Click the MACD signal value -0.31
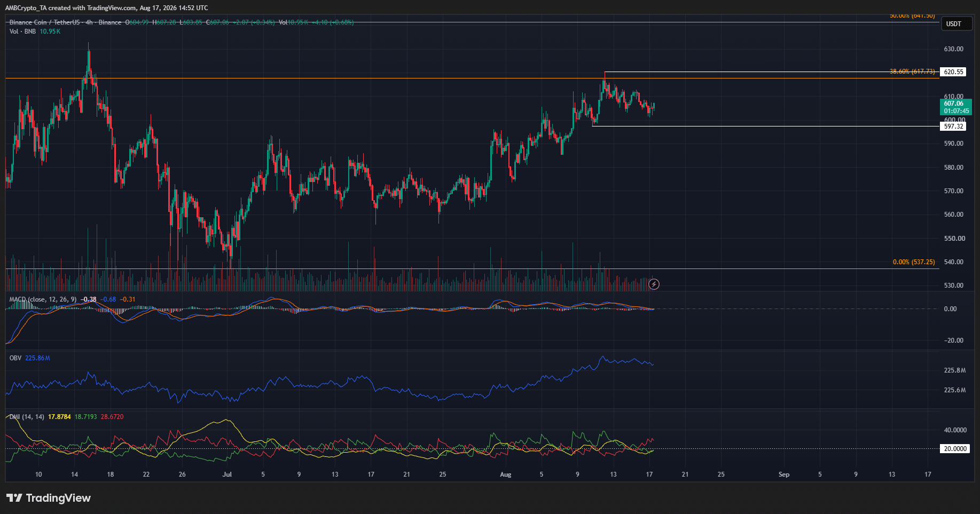The width and height of the screenshot is (980, 514). point(128,299)
